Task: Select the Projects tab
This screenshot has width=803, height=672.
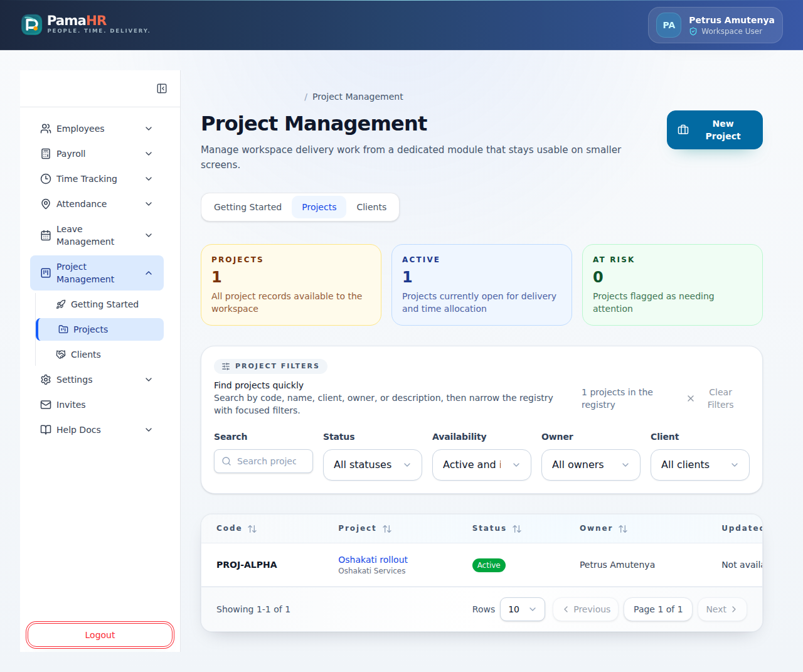Action: click(319, 207)
